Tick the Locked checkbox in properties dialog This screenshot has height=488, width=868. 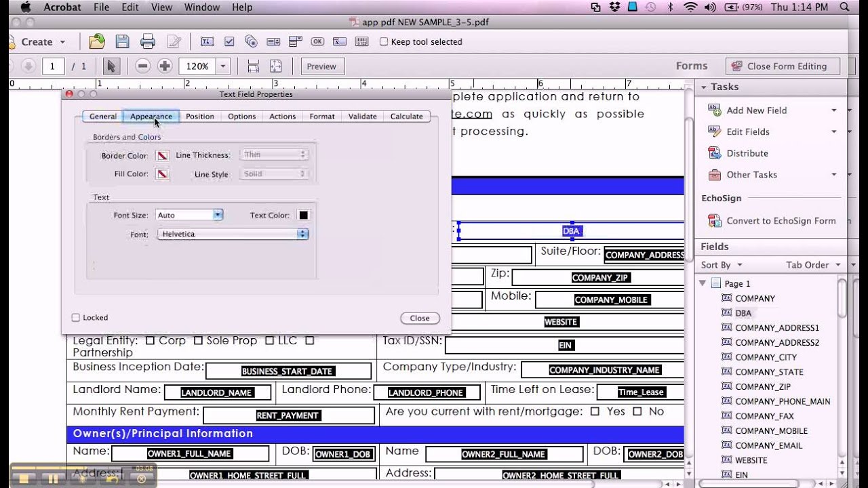click(x=76, y=317)
